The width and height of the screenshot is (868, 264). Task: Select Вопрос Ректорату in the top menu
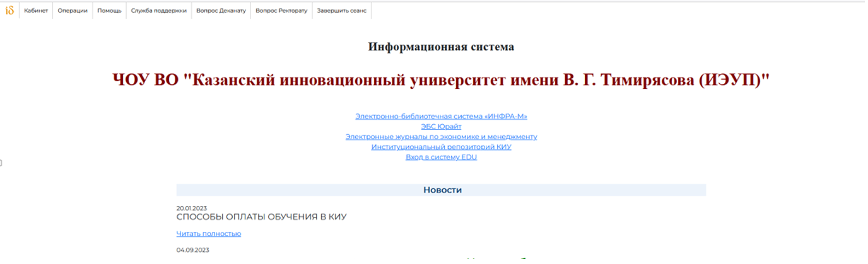[281, 11]
